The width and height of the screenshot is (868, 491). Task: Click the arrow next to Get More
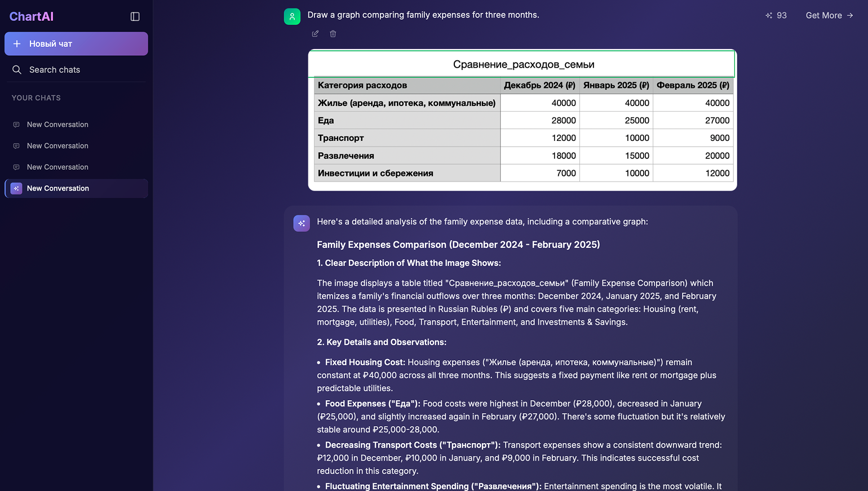point(850,15)
